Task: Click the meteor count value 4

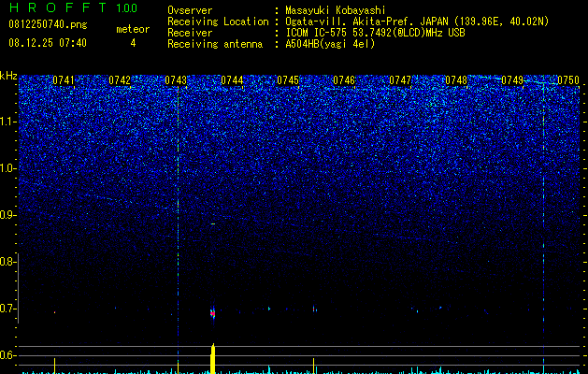Action: 133,43
